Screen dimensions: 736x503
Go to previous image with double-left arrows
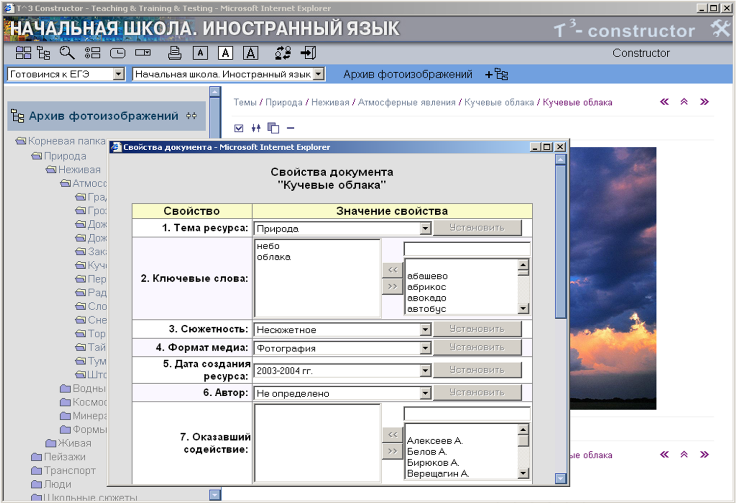(664, 102)
